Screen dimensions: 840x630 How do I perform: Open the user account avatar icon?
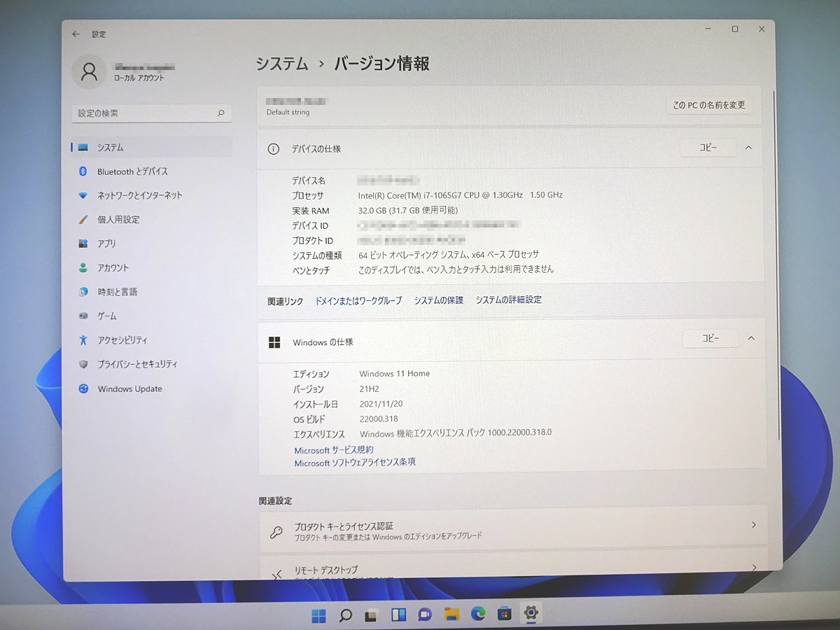tap(89, 71)
